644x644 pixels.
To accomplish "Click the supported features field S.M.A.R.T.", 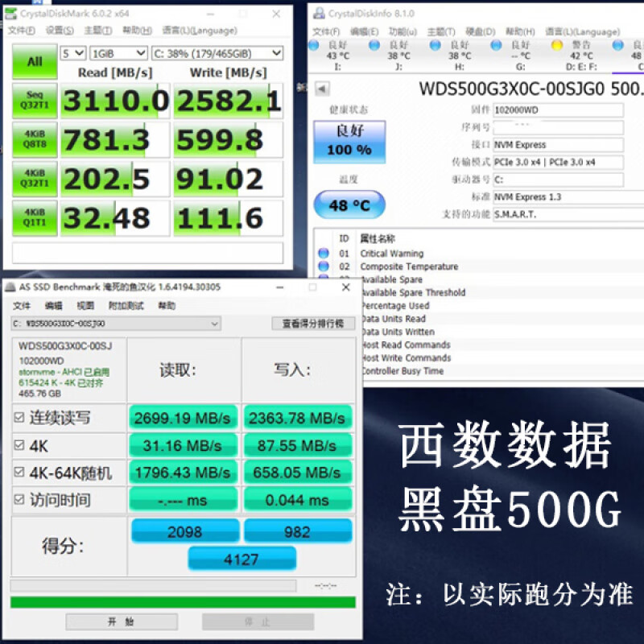I will pos(568,214).
